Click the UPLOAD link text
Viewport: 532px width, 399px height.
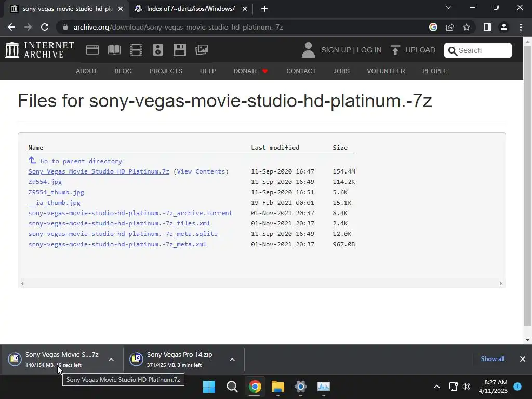tap(420, 50)
